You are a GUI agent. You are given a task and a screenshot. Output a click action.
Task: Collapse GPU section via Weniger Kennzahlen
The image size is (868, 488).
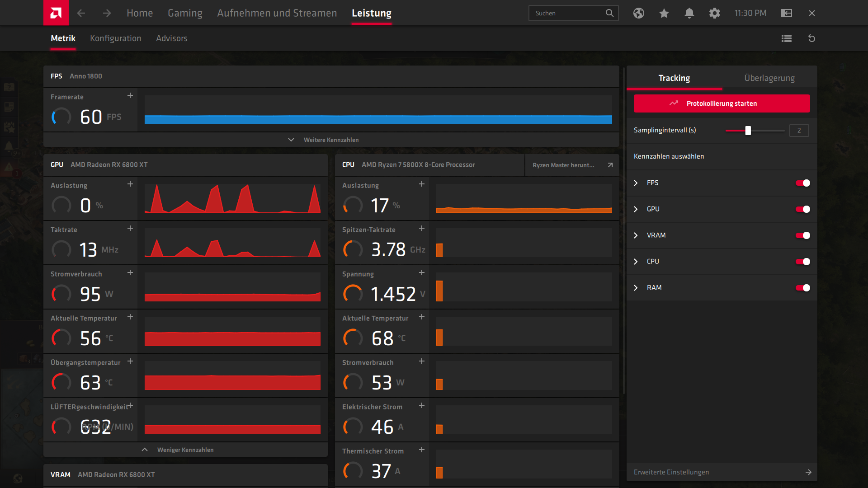(x=185, y=450)
